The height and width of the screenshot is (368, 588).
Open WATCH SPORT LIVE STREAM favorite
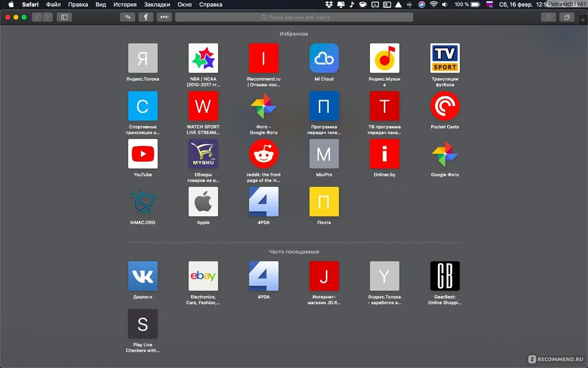click(x=203, y=106)
